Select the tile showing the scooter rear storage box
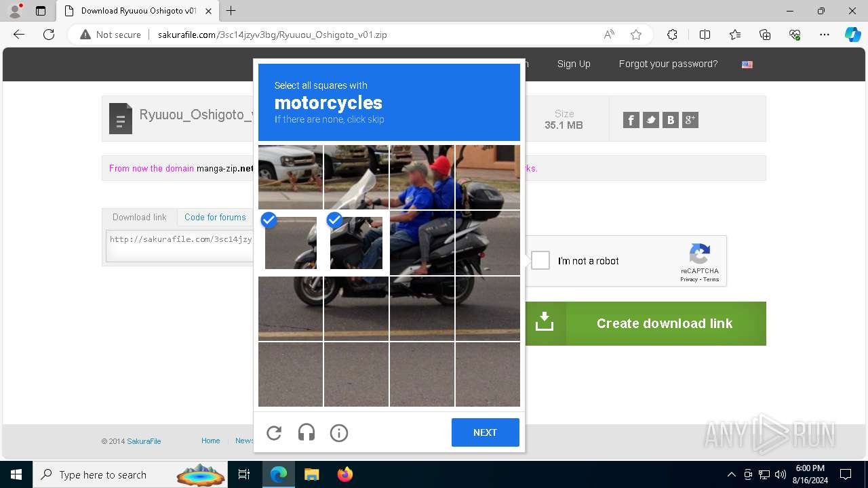This screenshot has width=868, height=488. tap(488, 177)
